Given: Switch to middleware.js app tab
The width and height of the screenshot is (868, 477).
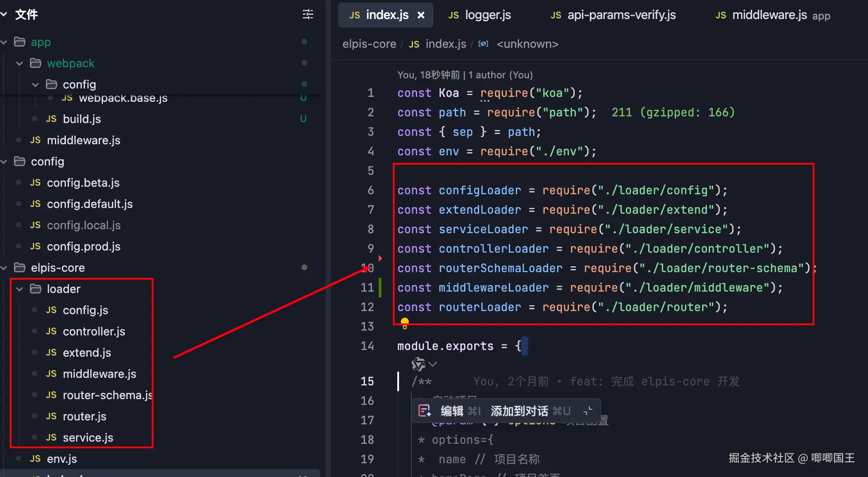Looking at the screenshot, I should pos(773,15).
